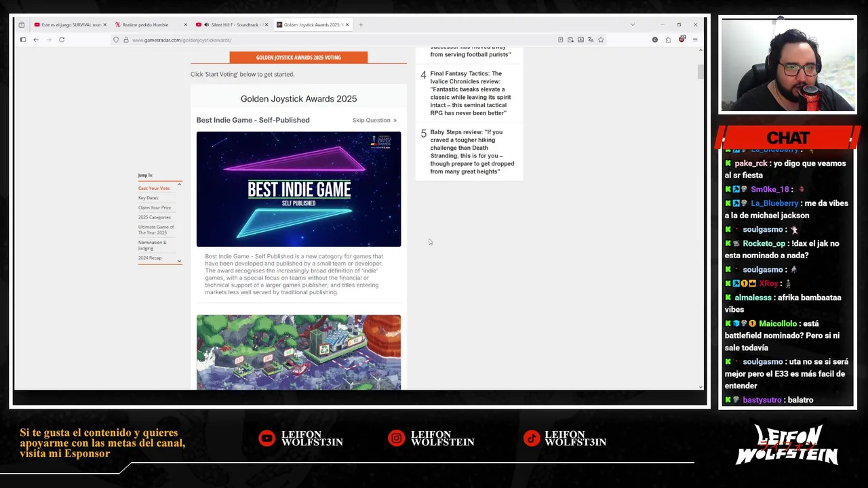Click the page vertical scrollbar thumb

coord(701,72)
